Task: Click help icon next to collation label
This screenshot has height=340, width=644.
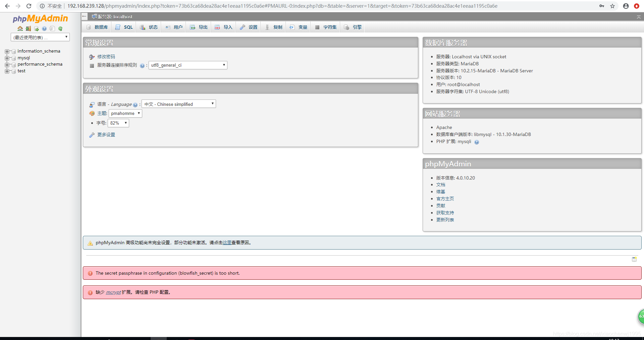Action: click(x=142, y=66)
